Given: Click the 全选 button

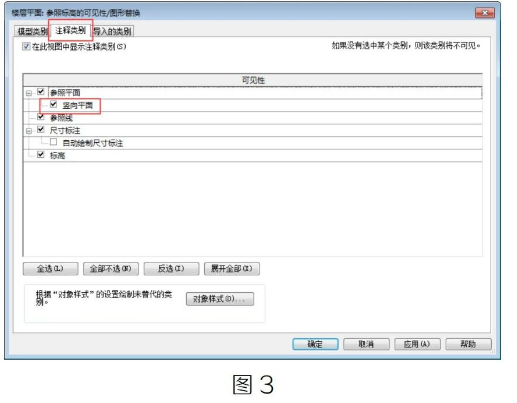Looking at the screenshot, I should (50, 269).
